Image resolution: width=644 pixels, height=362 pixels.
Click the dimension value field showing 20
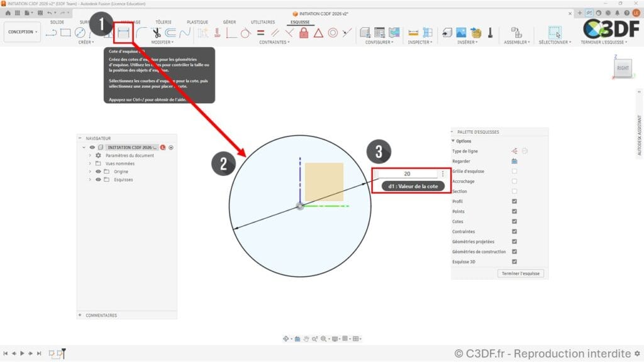pos(407,174)
